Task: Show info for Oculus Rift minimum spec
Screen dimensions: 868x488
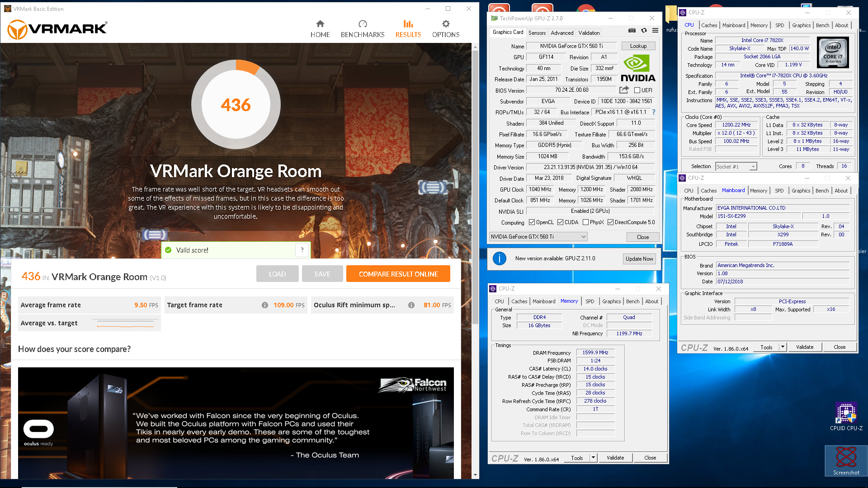Action: (x=411, y=305)
